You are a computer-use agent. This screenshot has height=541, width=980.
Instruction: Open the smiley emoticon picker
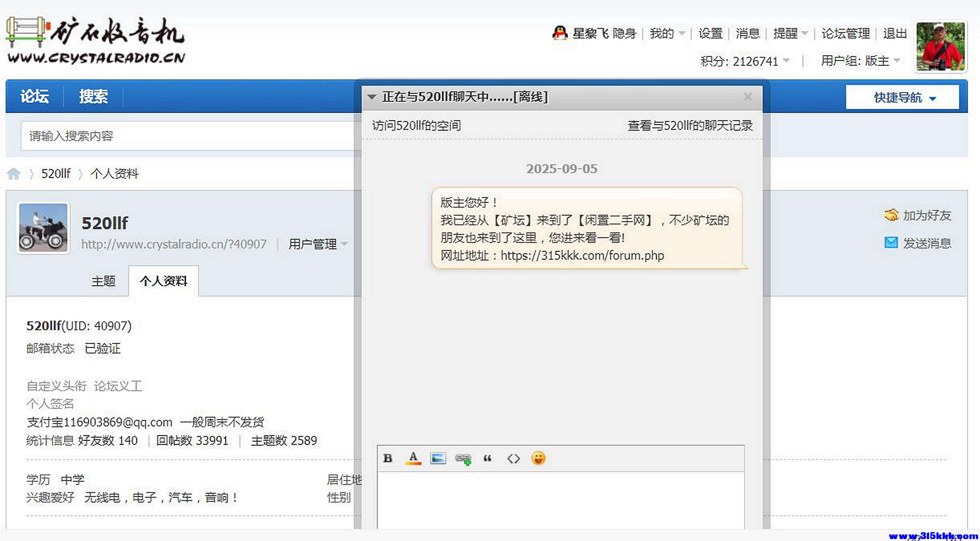pyautogui.click(x=539, y=458)
